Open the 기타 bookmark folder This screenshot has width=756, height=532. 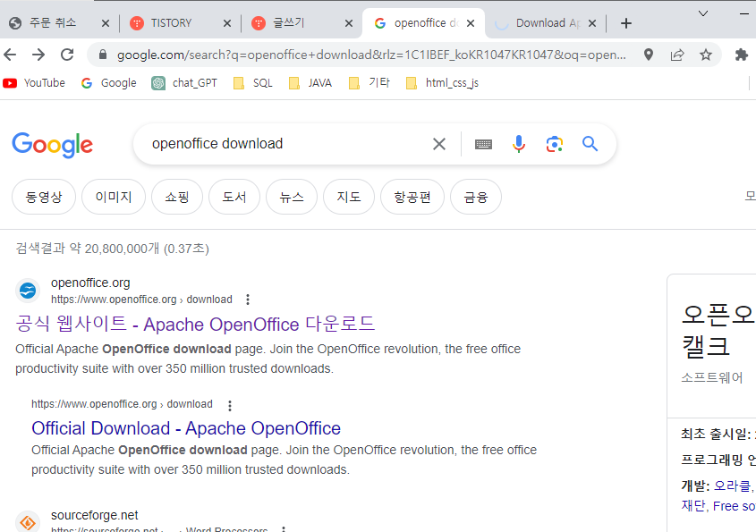coord(370,83)
